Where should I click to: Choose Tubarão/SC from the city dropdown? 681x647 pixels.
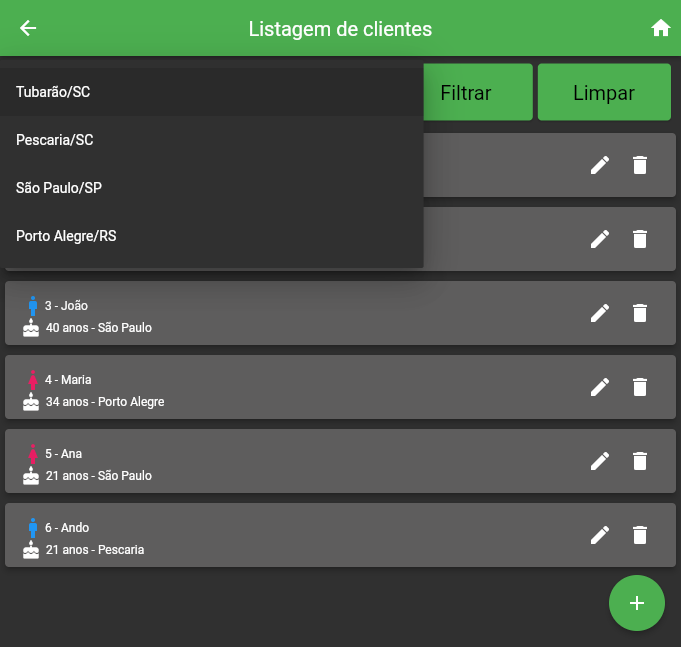tap(212, 92)
